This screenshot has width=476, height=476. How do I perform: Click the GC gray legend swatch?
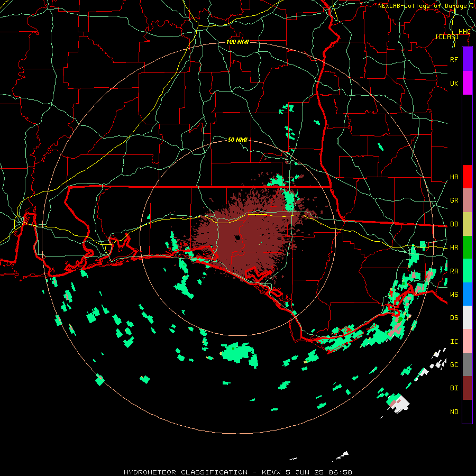click(x=467, y=364)
